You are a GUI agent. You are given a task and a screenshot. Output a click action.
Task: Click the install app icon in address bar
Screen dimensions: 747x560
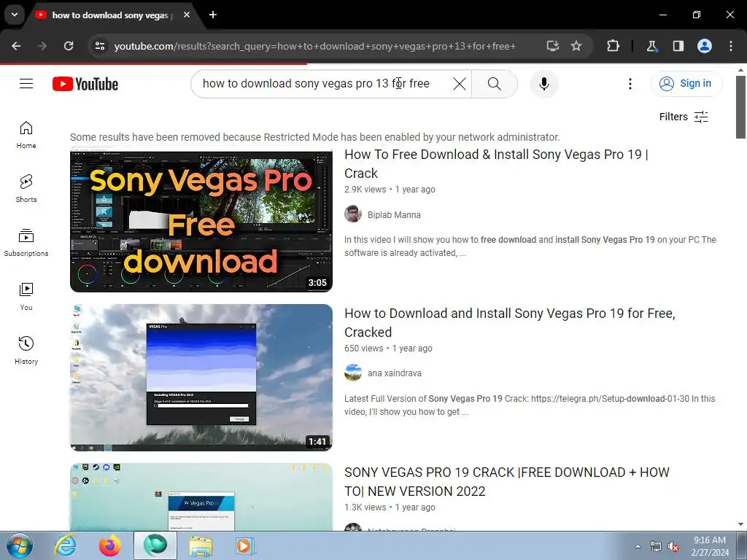pyautogui.click(x=553, y=46)
